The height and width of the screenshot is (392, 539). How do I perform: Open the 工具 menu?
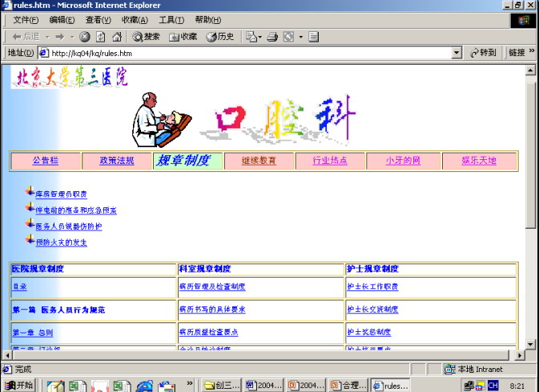(x=171, y=20)
